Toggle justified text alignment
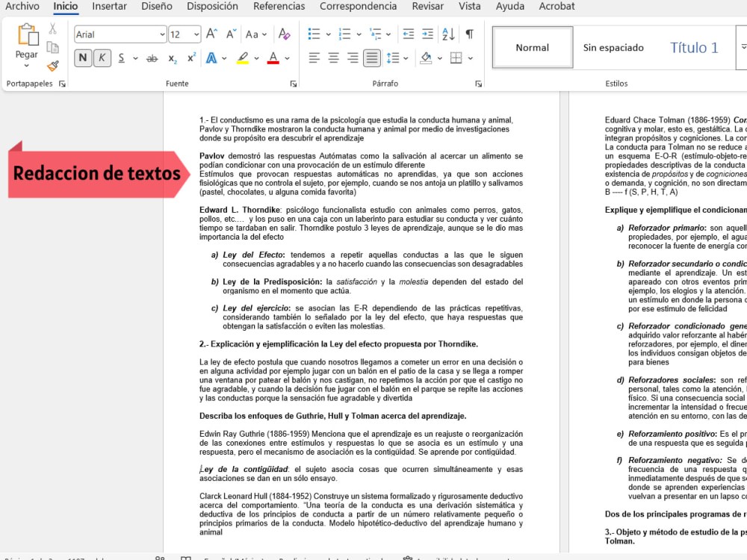Image resolution: width=747 pixels, height=560 pixels. point(371,58)
